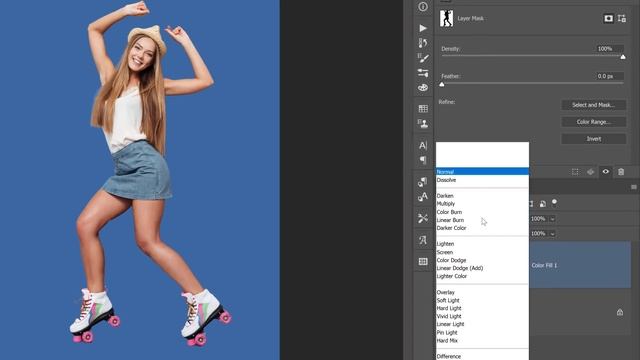This screenshot has height=360, width=640.
Task: Open the Brush Settings panel icon
Action: (423, 58)
